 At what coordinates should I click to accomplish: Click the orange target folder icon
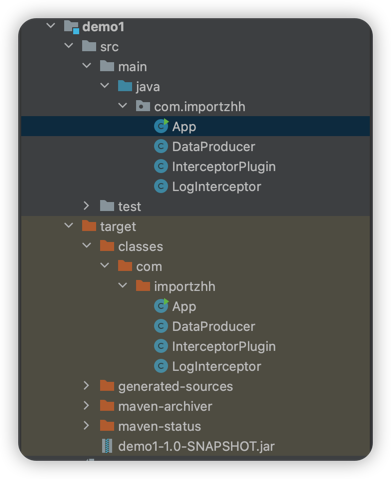[x=89, y=226]
